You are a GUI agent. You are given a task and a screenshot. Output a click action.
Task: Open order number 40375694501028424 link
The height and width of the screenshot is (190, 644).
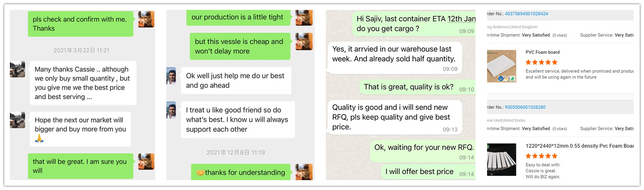pyautogui.click(x=526, y=14)
